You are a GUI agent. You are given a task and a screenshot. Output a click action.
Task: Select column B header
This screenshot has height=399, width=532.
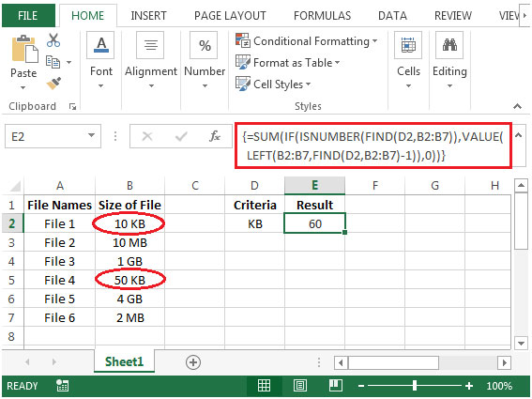pos(129,186)
